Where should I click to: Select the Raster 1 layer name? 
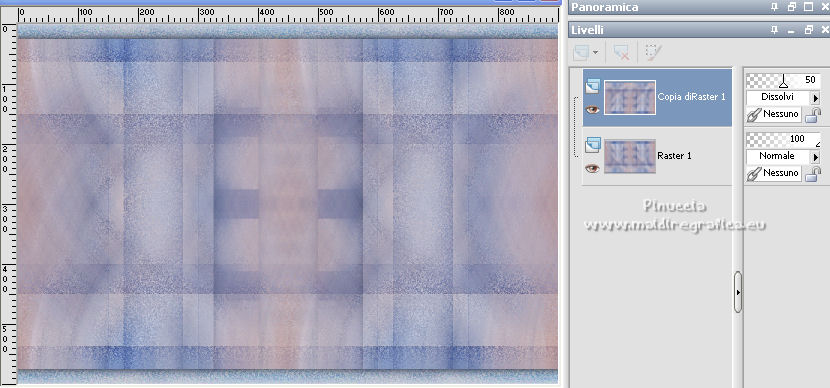(x=674, y=156)
